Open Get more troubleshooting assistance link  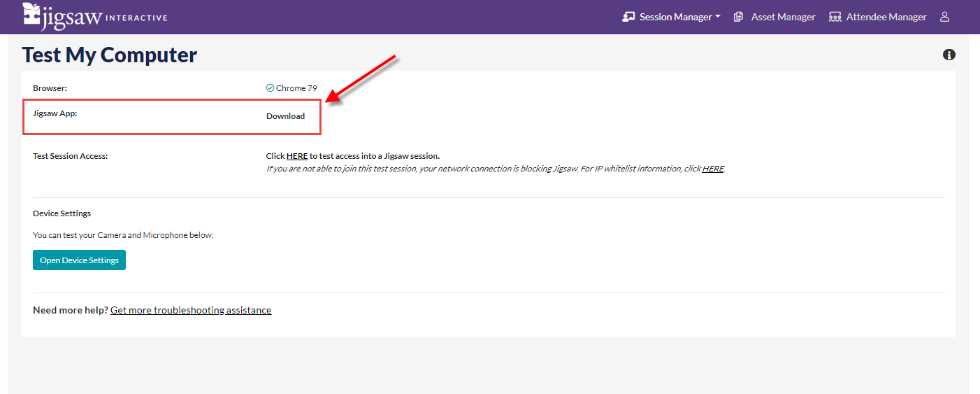pyautogui.click(x=191, y=310)
